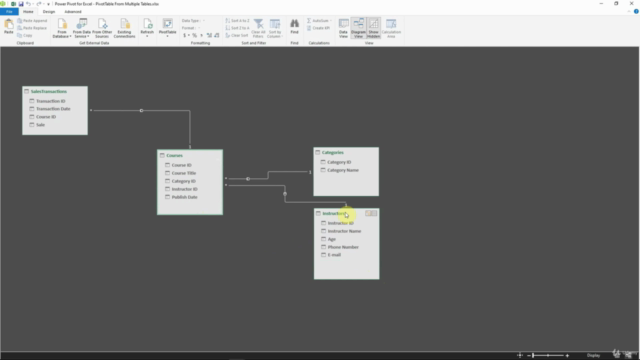Image resolution: width=640 pixels, height=360 pixels.
Task: Click the decrease decimal icon
Action: coord(217,36)
